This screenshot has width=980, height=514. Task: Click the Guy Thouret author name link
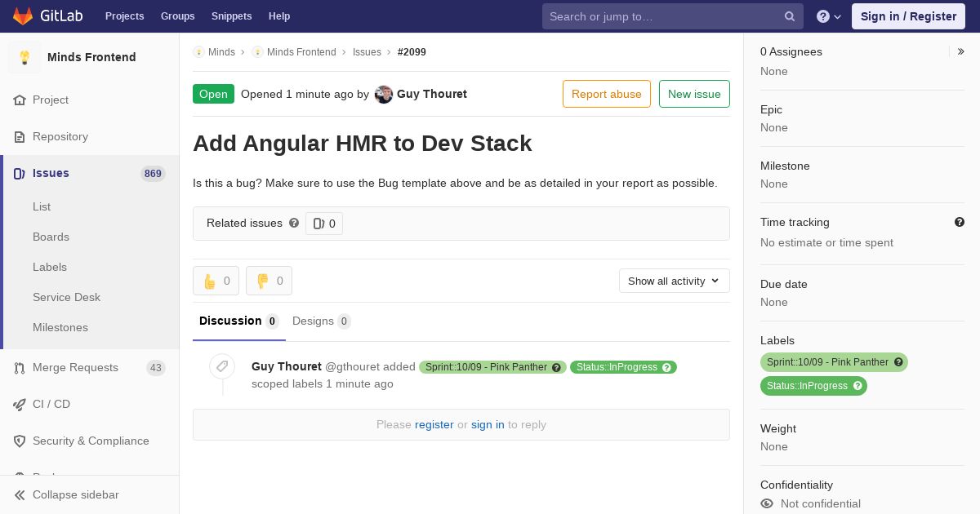click(432, 94)
